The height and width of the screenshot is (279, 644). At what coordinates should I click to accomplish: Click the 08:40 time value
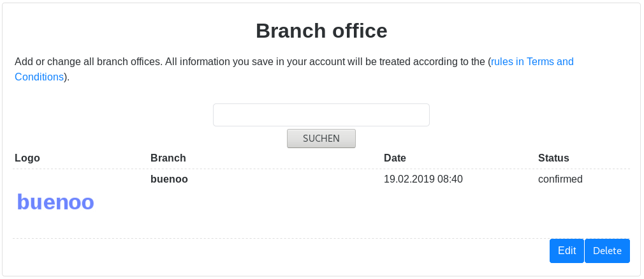(x=450, y=179)
